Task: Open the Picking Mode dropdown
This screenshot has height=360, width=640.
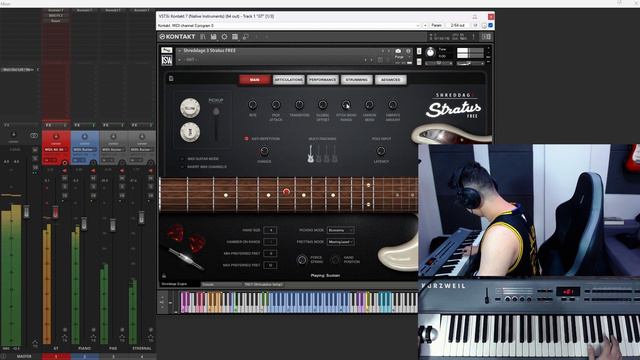Action: 341,230
